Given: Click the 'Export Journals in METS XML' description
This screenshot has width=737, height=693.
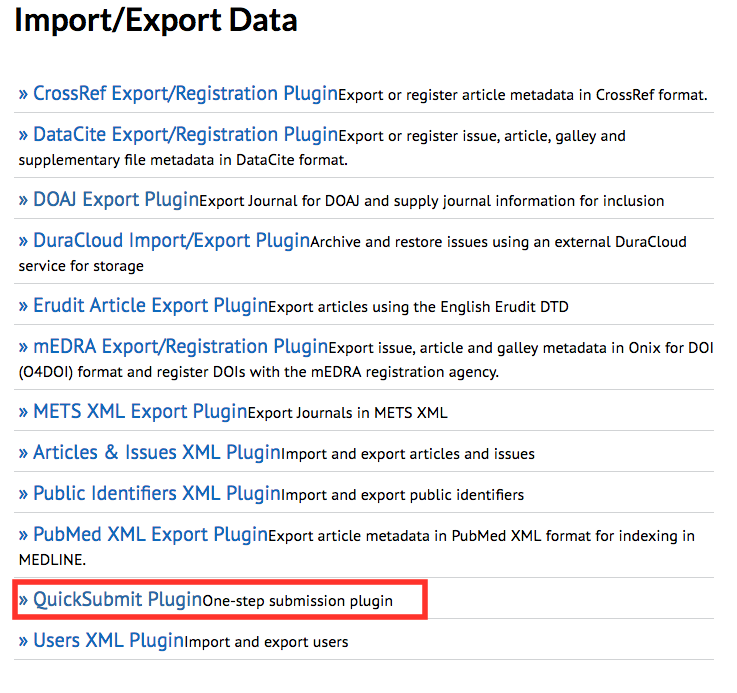Looking at the screenshot, I should [347, 412].
